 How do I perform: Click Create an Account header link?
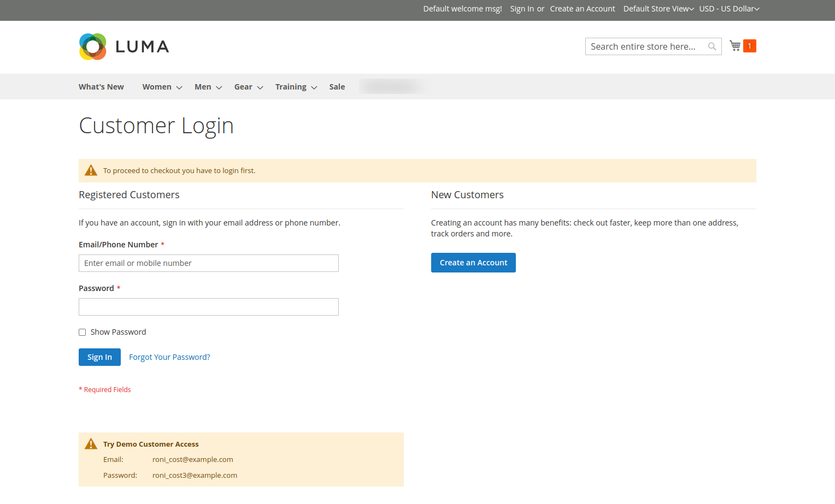583,9
